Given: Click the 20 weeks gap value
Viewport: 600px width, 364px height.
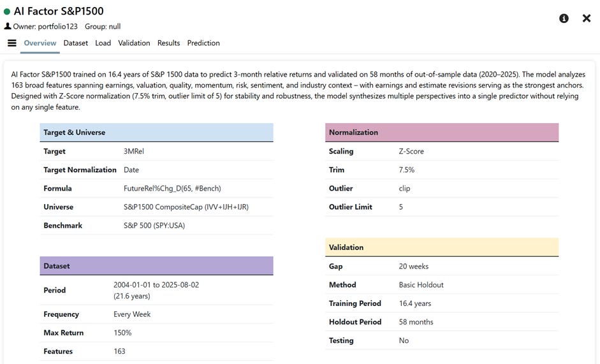Looking at the screenshot, I should click(x=414, y=266).
